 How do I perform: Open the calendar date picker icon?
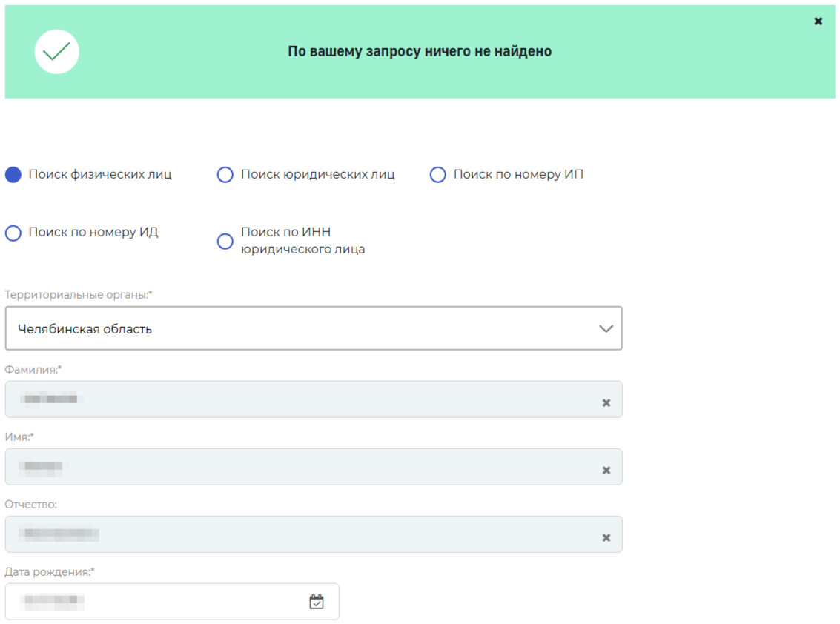point(317,602)
